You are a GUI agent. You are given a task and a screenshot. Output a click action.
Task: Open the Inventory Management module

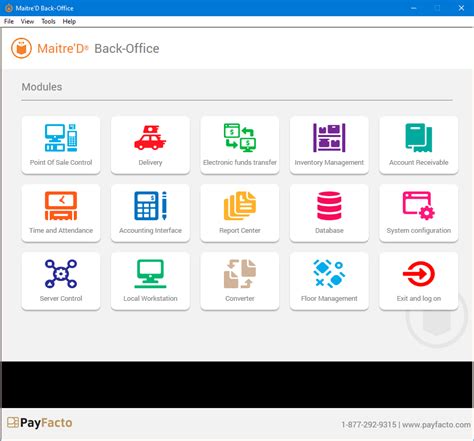329,145
